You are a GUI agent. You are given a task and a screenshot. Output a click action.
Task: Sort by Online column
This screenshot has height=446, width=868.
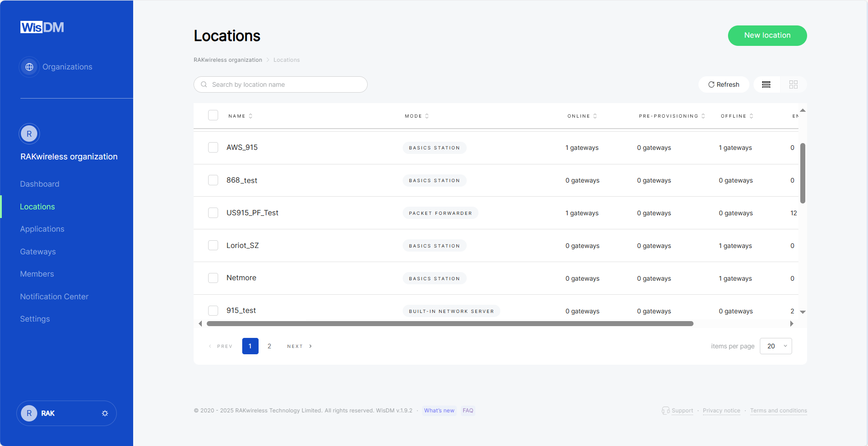tap(595, 116)
